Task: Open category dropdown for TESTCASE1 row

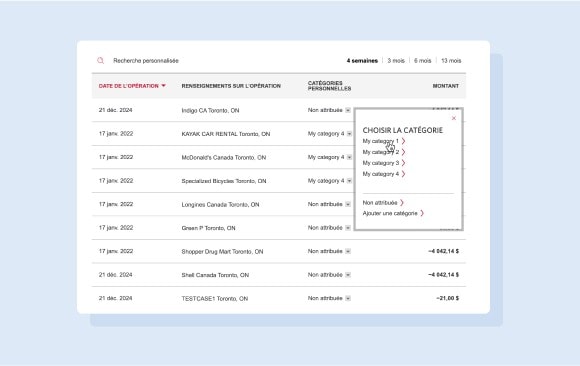Action: point(348,298)
